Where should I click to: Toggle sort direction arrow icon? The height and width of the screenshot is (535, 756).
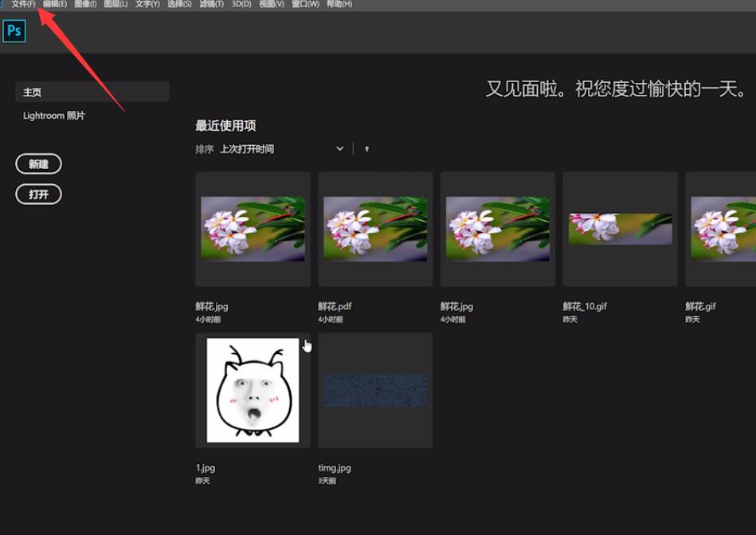click(367, 149)
